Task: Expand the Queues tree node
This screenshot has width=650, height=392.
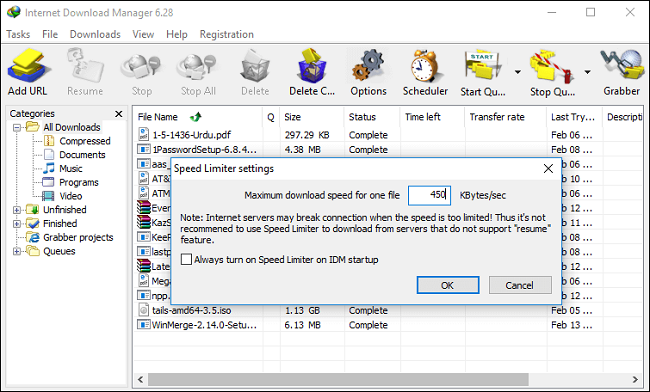Action: [17, 251]
